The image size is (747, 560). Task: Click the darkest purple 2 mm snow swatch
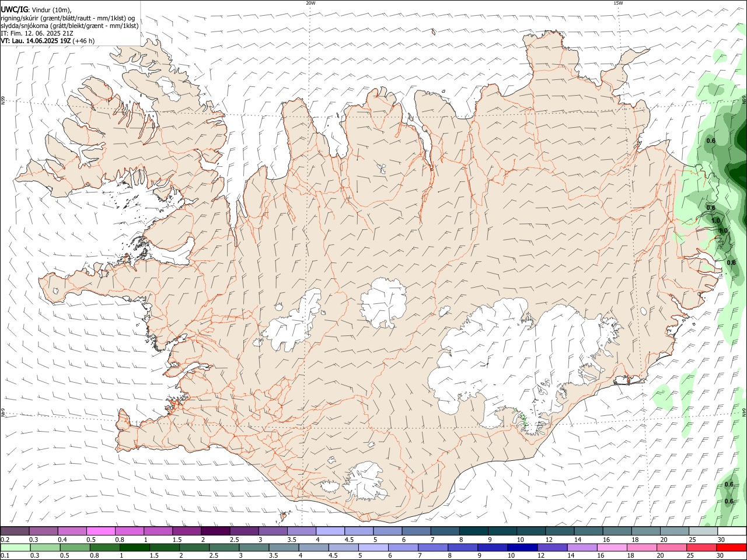pos(215,531)
